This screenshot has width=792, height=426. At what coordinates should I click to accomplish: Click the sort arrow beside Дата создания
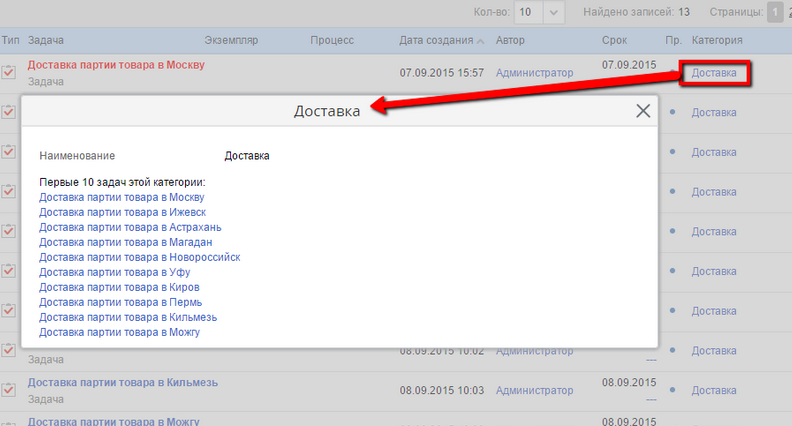pyautogui.click(x=482, y=41)
